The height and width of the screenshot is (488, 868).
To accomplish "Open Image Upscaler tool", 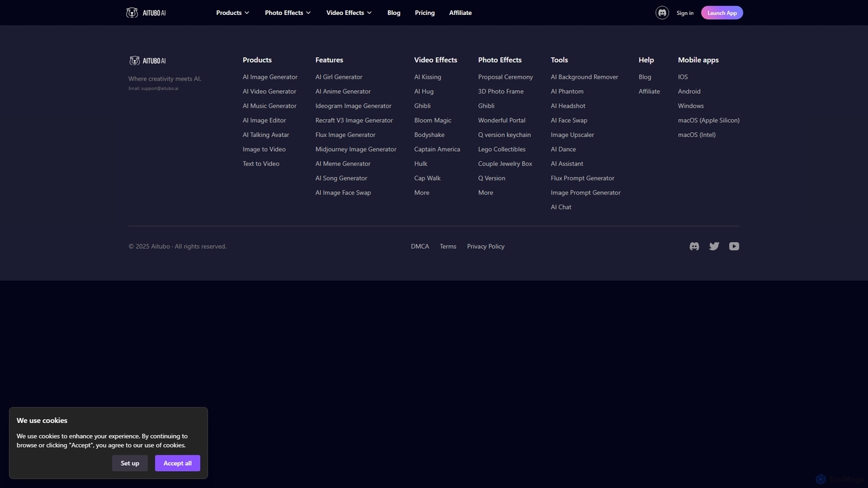I will click(x=572, y=135).
